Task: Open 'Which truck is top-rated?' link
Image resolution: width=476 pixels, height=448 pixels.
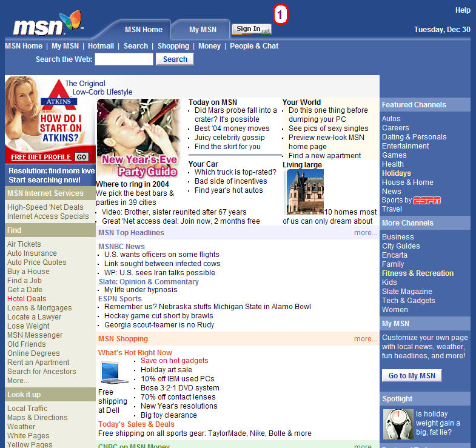Action: [x=235, y=172]
